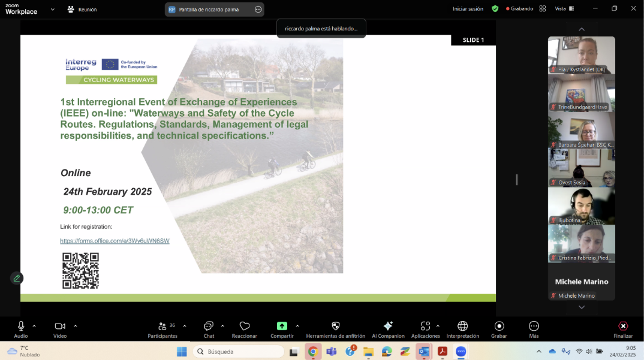
Task: Open the Aplicaciones panel
Action: click(x=424, y=326)
